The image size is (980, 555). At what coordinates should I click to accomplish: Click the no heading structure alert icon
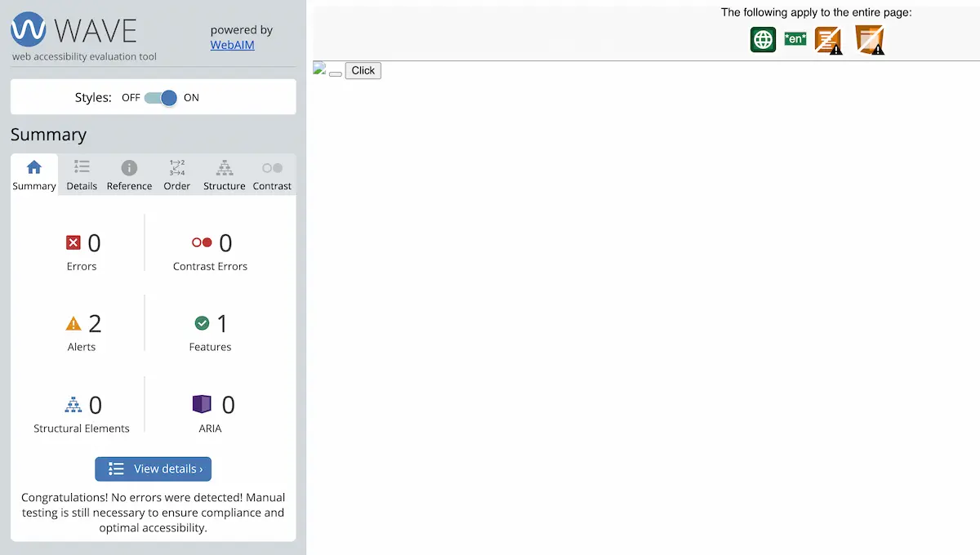point(827,38)
